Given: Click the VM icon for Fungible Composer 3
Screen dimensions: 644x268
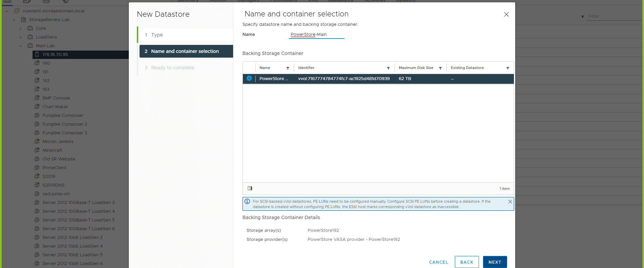Looking at the screenshot, I should point(37,133).
